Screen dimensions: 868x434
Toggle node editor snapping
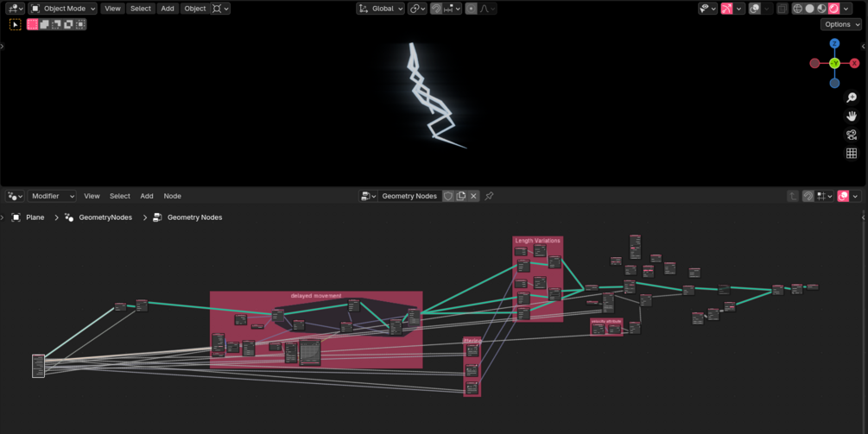pos(808,196)
